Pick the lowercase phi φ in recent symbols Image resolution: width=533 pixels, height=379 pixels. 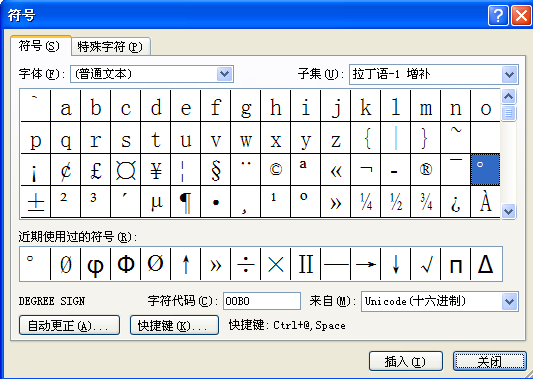pyautogui.click(x=96, y=264)
